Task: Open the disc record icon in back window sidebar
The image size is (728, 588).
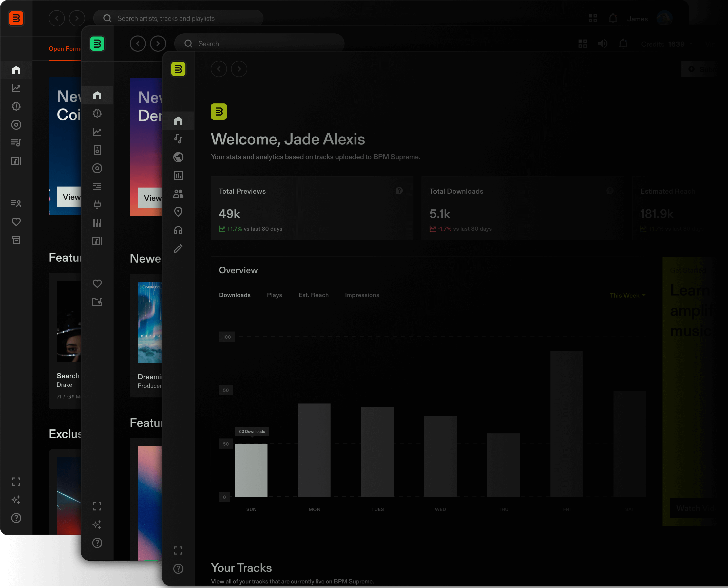Action: pos(16,125)
